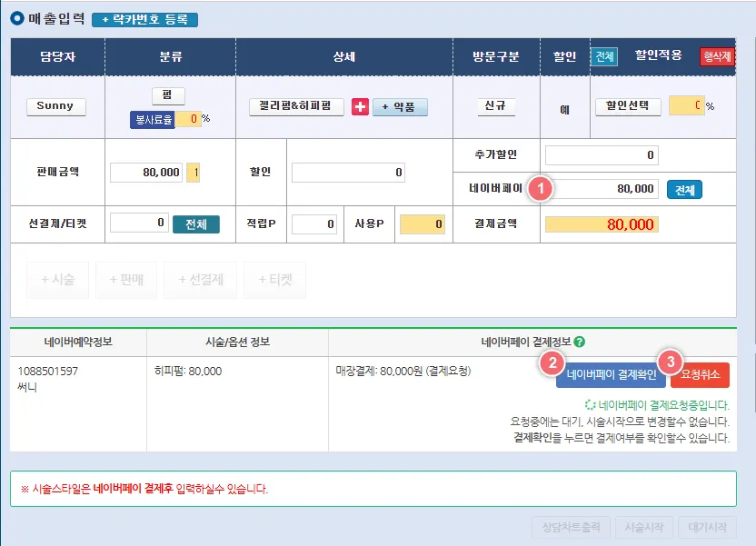Viewport: 756px width, 546px height.
Task: Click the + 판매 button
Action: click(126, 280)
